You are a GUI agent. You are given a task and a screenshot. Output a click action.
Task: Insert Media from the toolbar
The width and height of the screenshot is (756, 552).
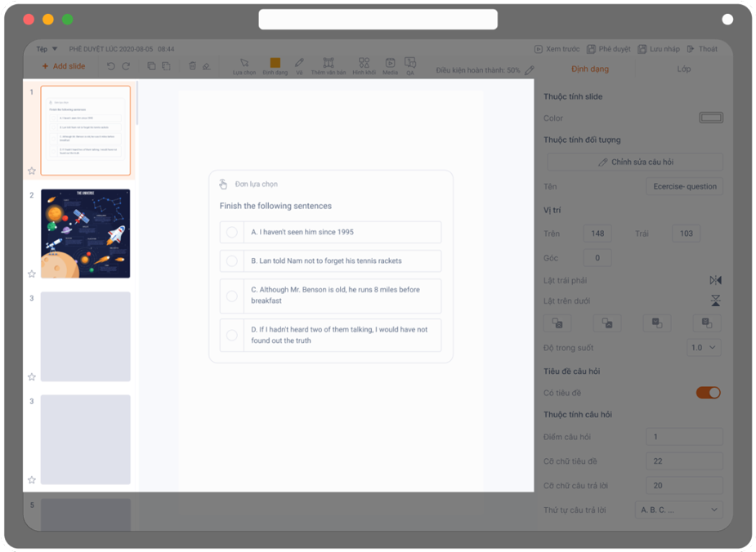click(x=390, y=65)
